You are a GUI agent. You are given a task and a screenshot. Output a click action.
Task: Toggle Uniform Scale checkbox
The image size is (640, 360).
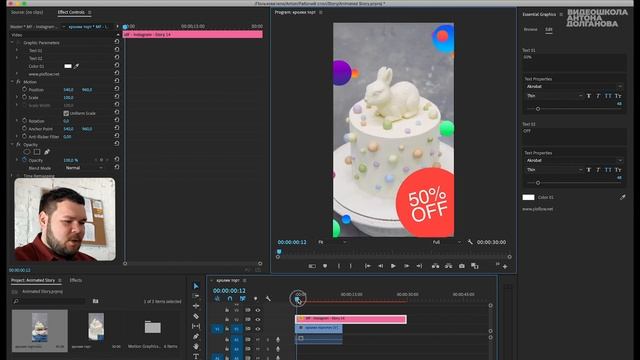click(x=66, y=113)
